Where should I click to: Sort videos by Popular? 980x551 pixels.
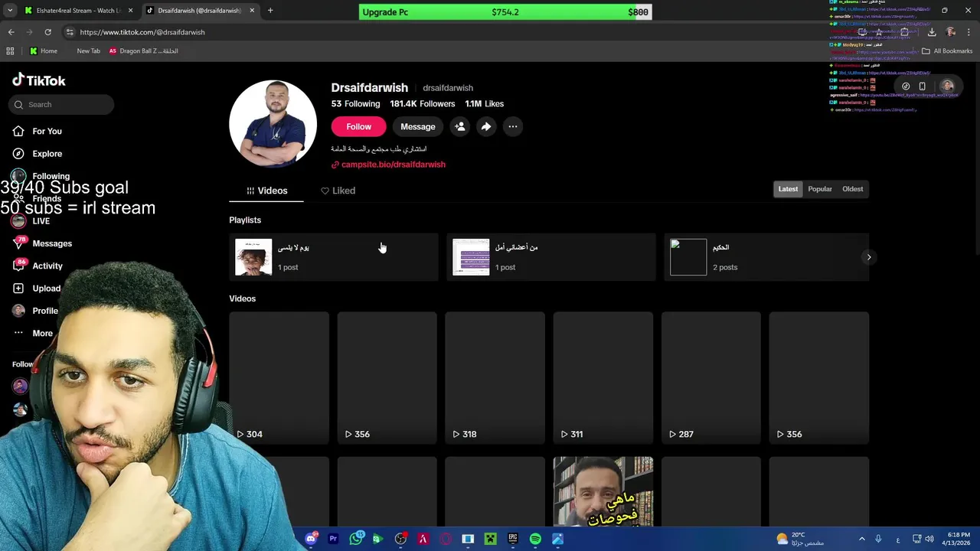click(820, 189)
